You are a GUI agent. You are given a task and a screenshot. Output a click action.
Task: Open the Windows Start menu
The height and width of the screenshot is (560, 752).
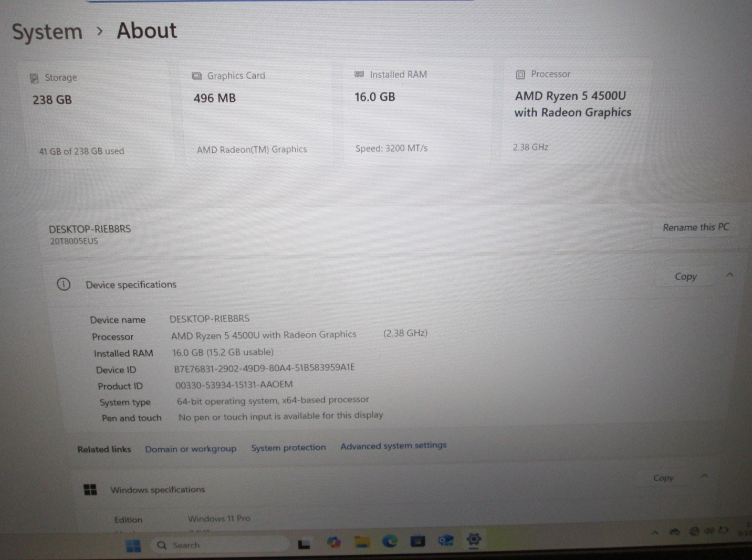133,546
